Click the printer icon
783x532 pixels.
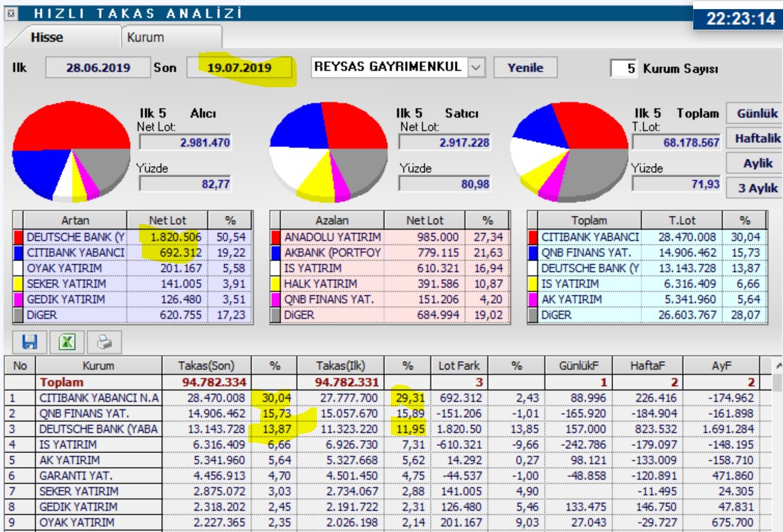tap(104, 342)
